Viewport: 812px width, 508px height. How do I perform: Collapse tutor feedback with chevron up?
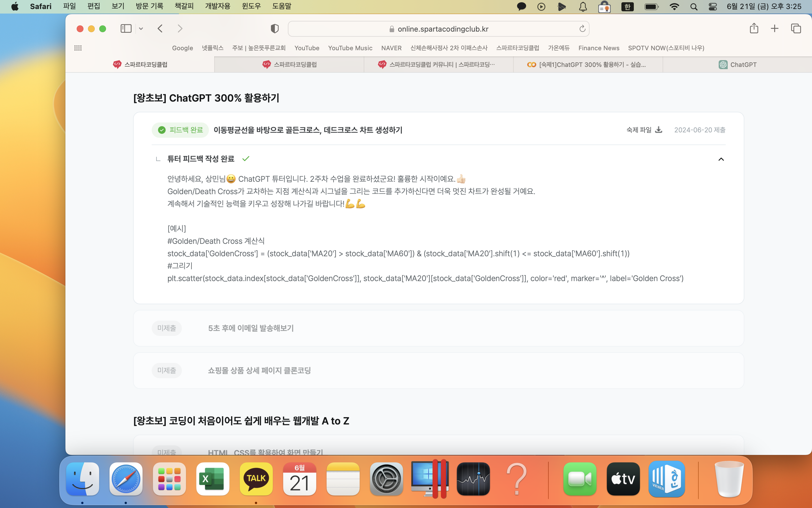coord(721,159)
